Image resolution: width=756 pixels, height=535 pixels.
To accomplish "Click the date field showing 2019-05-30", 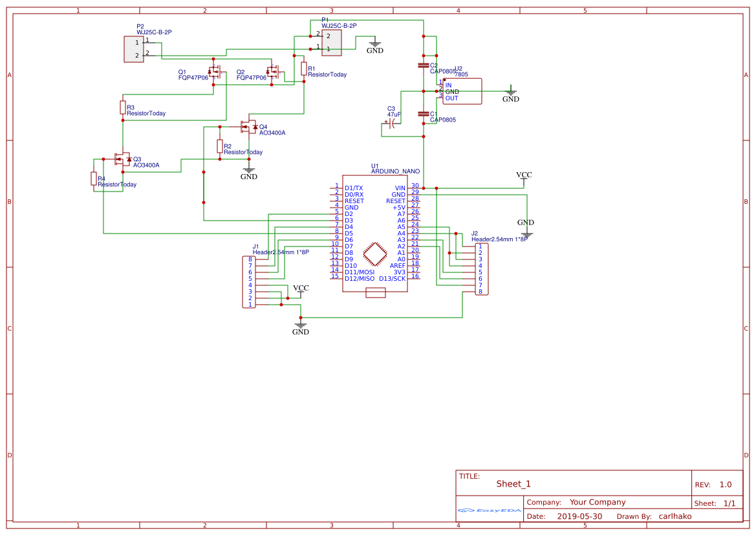I will coord(579,516).
